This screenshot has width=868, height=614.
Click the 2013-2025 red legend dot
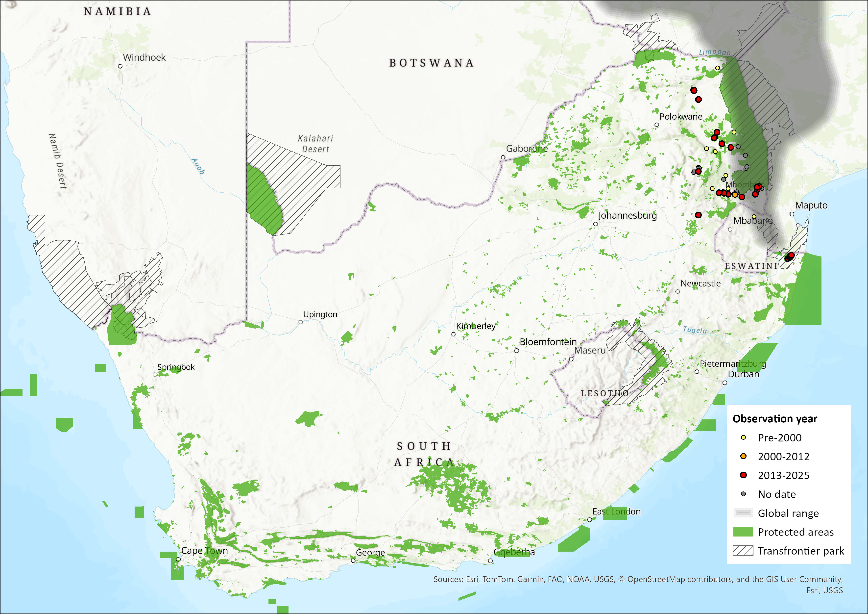743,475
